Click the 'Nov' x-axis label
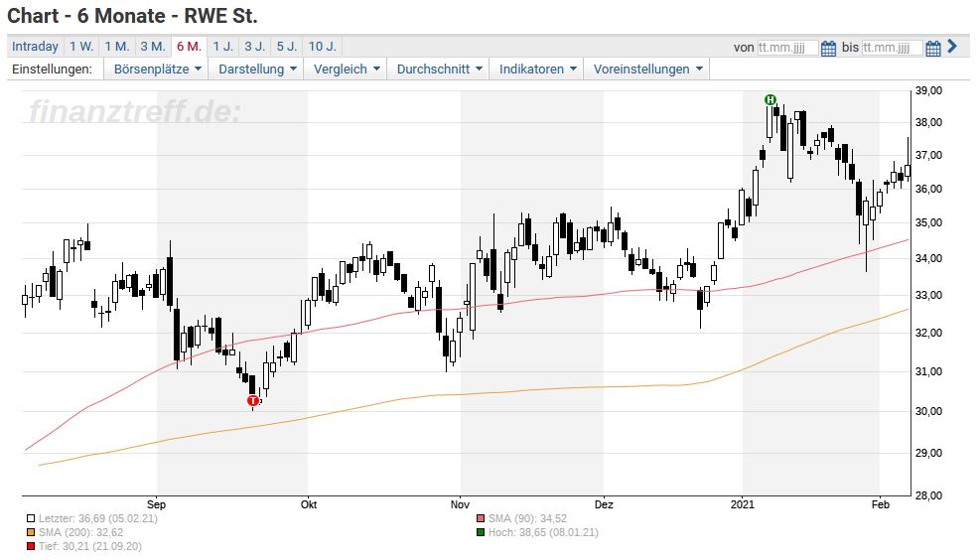 click(x=460, y=504)
